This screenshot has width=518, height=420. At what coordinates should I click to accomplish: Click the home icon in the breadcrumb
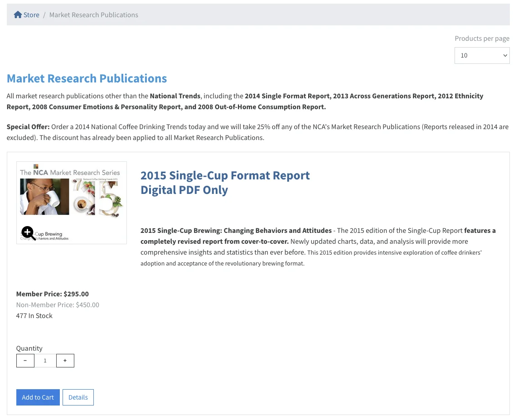tap(18, 14)
